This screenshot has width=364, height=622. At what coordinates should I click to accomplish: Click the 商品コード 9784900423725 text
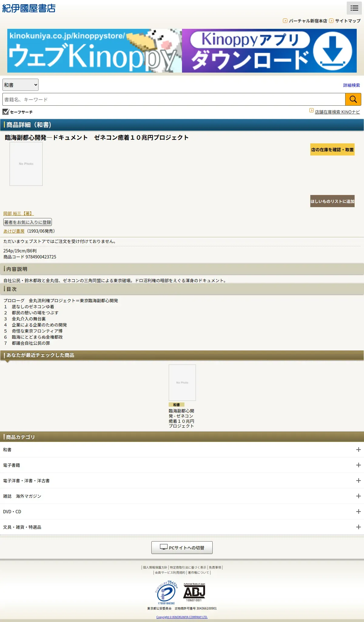[30, 257]
